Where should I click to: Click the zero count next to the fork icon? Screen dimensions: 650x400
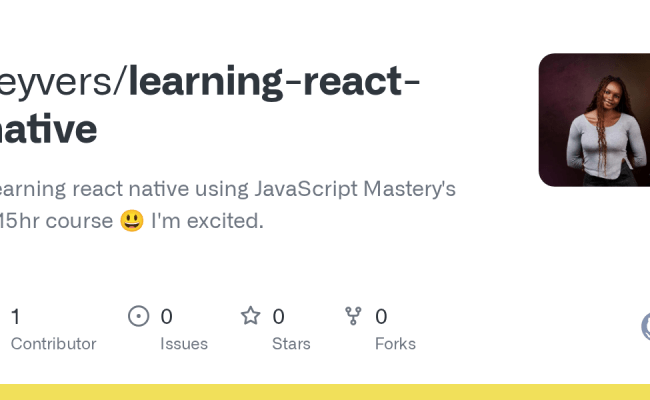click(381, 316)
